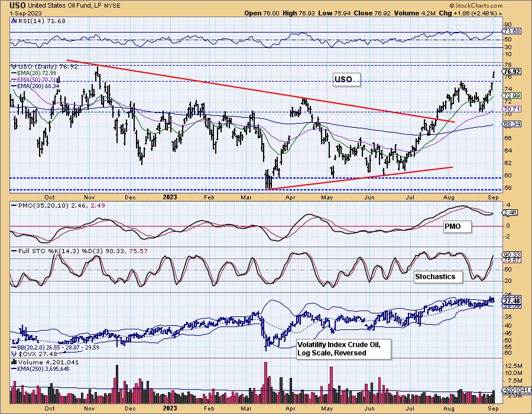The image size is (532, 414).
Task: Click the 12.5M volume axis label
Action: 514,366
